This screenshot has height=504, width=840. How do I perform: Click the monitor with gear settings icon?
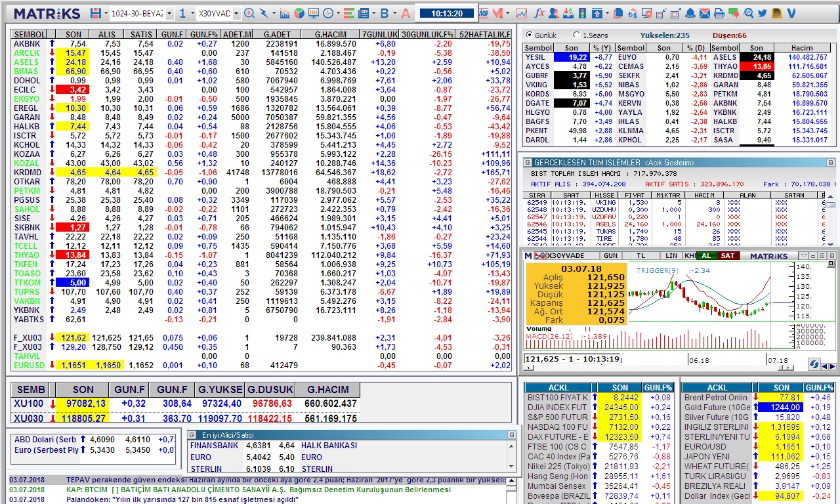pyautogui.click(x=647, y=13)
